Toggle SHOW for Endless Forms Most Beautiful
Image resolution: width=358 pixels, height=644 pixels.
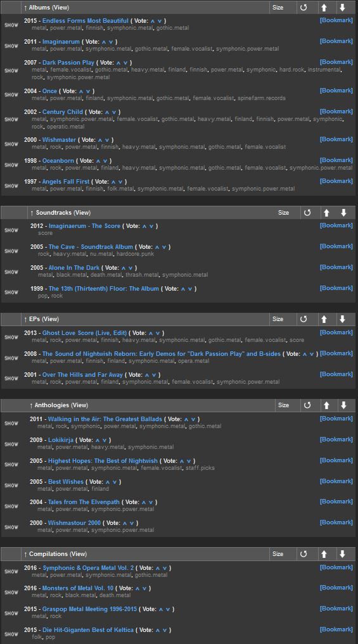coord(11,25)
